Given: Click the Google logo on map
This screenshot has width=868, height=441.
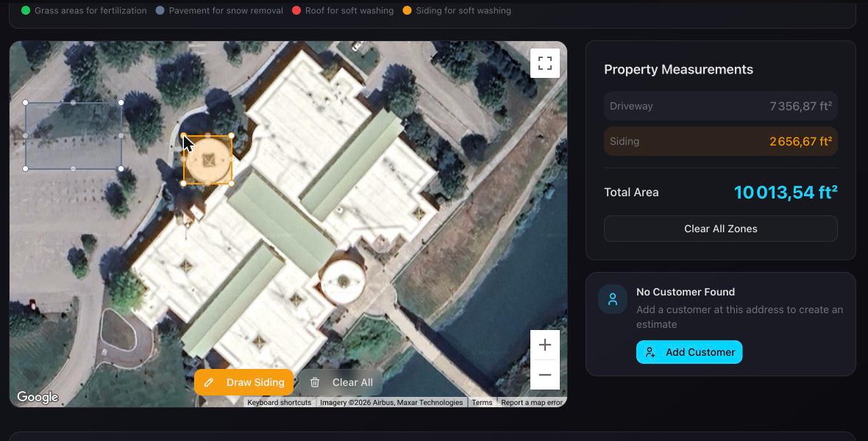Looking at the screenshot, I should 37,397.
